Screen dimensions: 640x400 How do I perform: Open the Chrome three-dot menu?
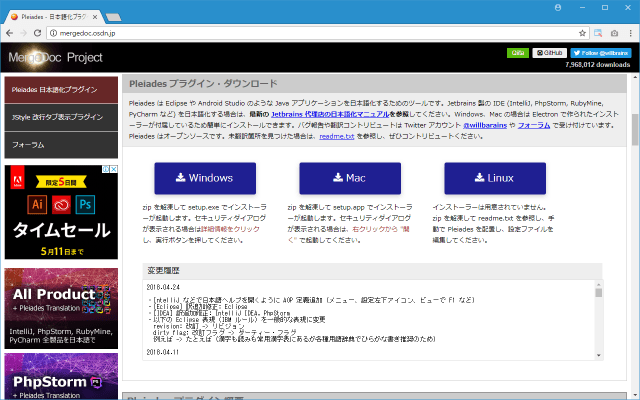[631, 33]
